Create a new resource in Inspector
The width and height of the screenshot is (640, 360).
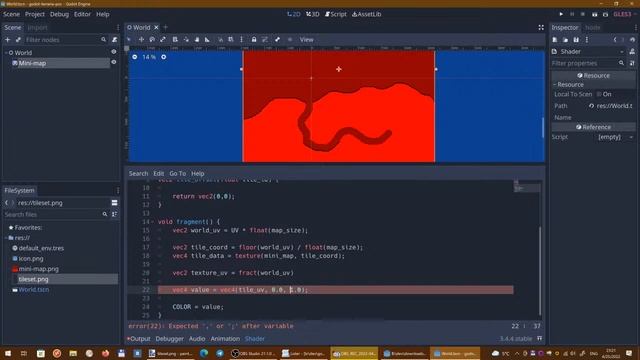555,40
